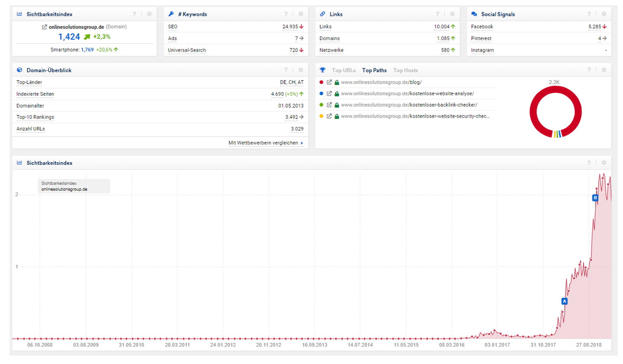623x364 pixels.
Task: Switch to the Top URLs tab
Action: pyautogui.click(x=344, y=70)
